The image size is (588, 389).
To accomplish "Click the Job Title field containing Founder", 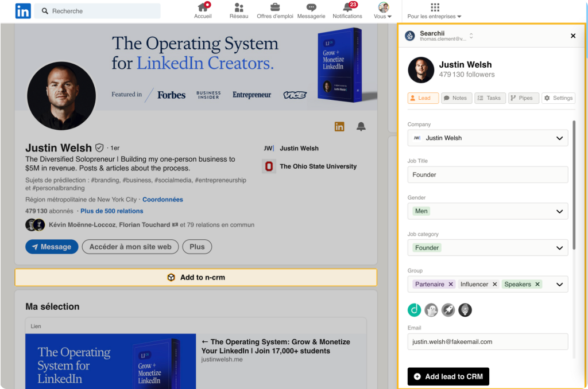I will (488, 174).
